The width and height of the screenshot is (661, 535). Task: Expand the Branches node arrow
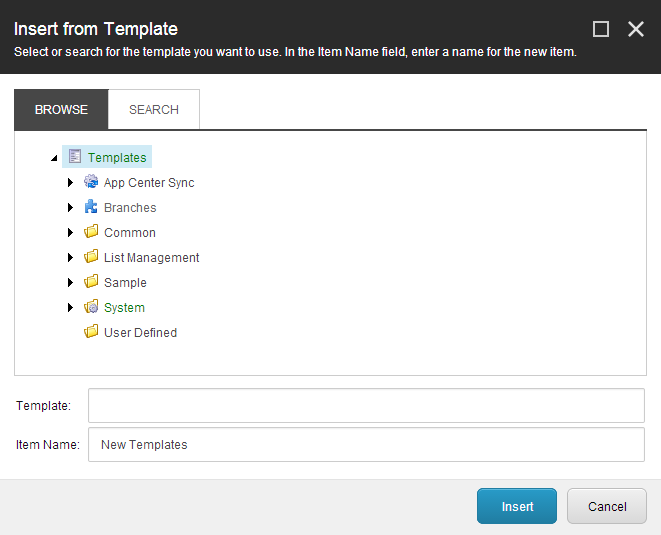70,207
